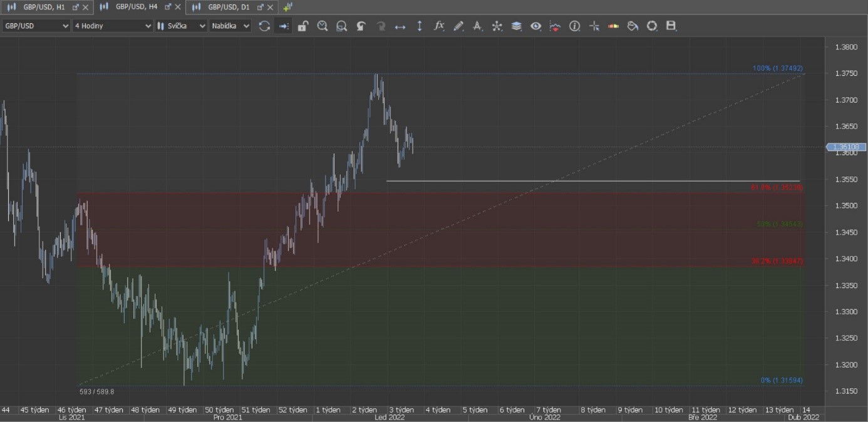
Task: Open the layers icon in toolbar
Action: point(517,26)
